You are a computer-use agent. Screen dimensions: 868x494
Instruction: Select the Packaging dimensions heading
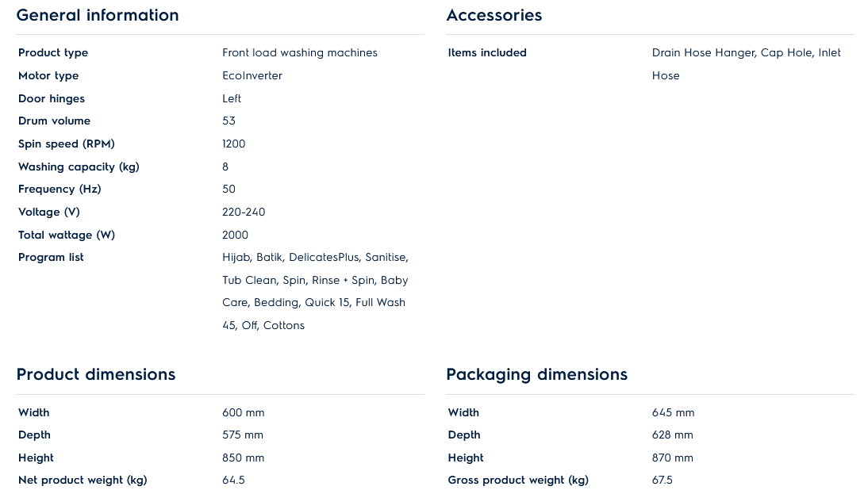pos(536,374)
